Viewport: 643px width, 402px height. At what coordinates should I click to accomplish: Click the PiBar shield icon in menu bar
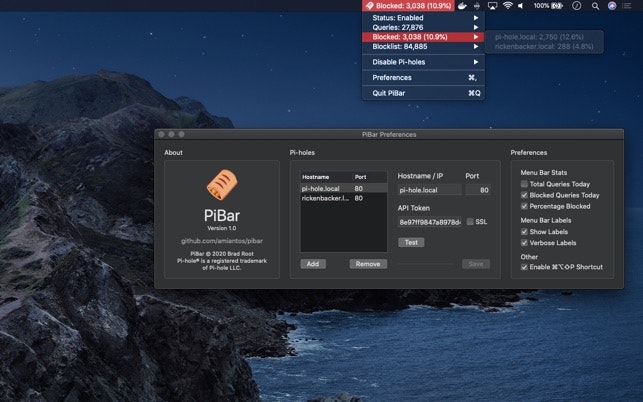click(x=369, y=6)
